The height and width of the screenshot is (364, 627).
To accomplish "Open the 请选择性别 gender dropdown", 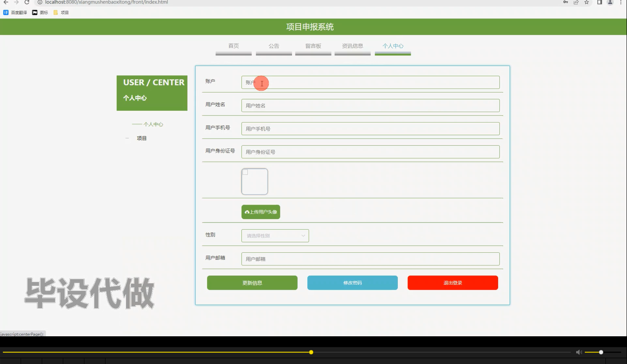I will [275, 236].
